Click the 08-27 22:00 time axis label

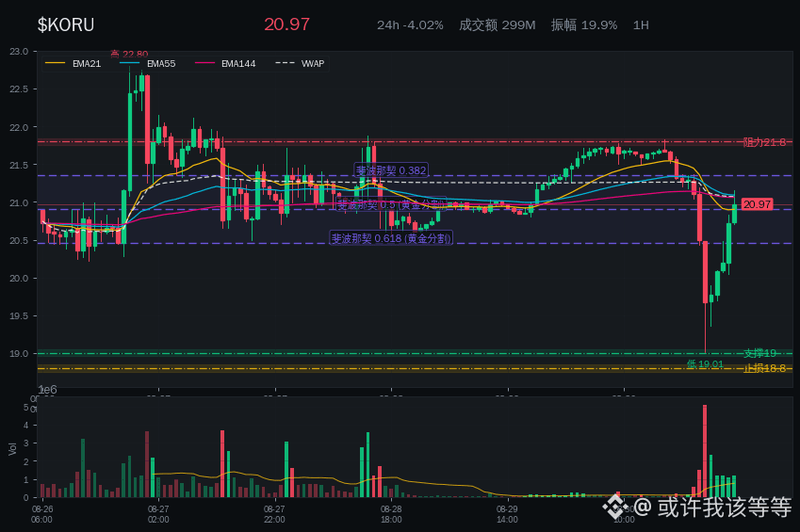pos(274,514)
